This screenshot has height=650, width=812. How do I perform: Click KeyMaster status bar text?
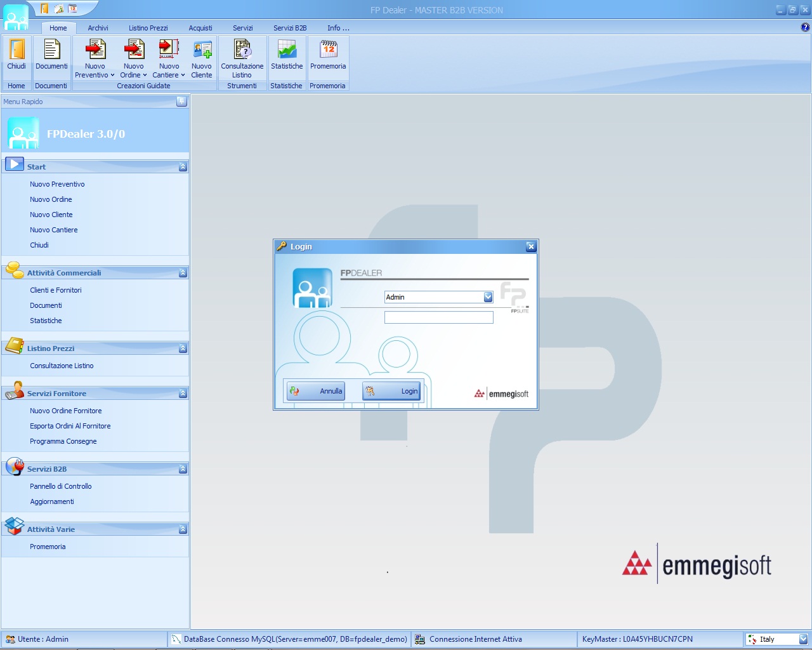click(x=637, y=639)
